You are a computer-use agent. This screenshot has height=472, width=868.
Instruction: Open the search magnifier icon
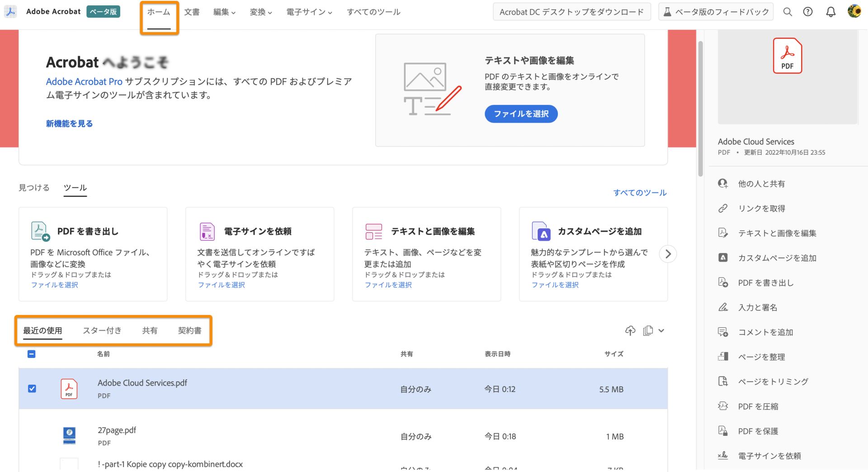[788, 12]
